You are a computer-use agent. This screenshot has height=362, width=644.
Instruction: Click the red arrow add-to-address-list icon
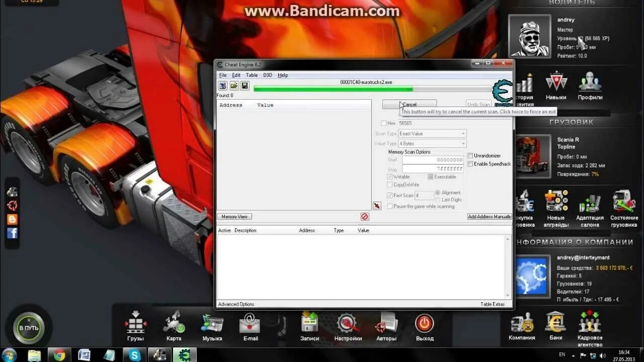pos(377,206)
